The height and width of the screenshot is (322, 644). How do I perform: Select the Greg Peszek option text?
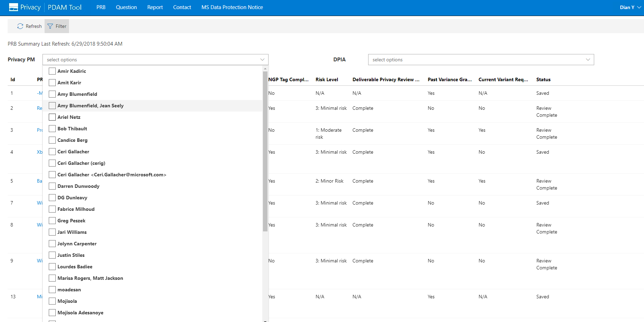coord(71,221)
